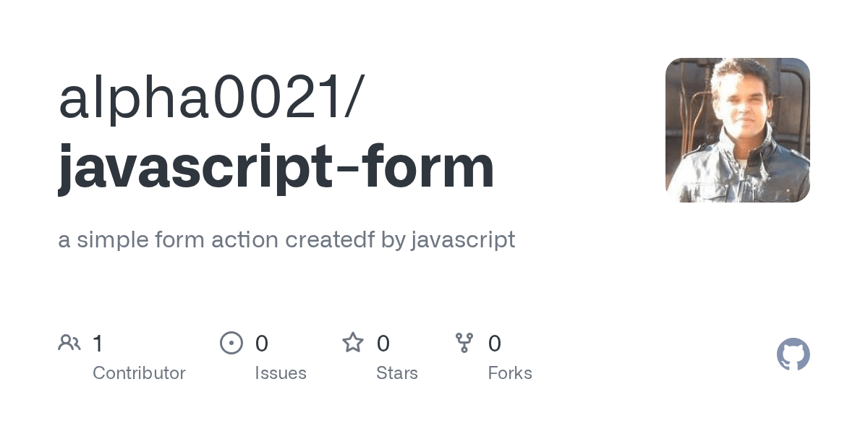Open the alpha0021 owner name
The height and width of the screenshot is (434, 868).
pyautogui.click(x=200, y=99)
